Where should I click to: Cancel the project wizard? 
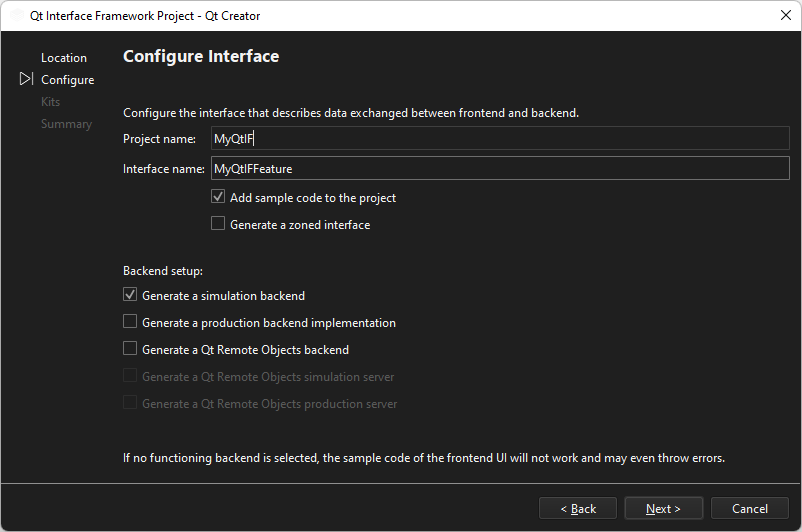pos(749,509)
